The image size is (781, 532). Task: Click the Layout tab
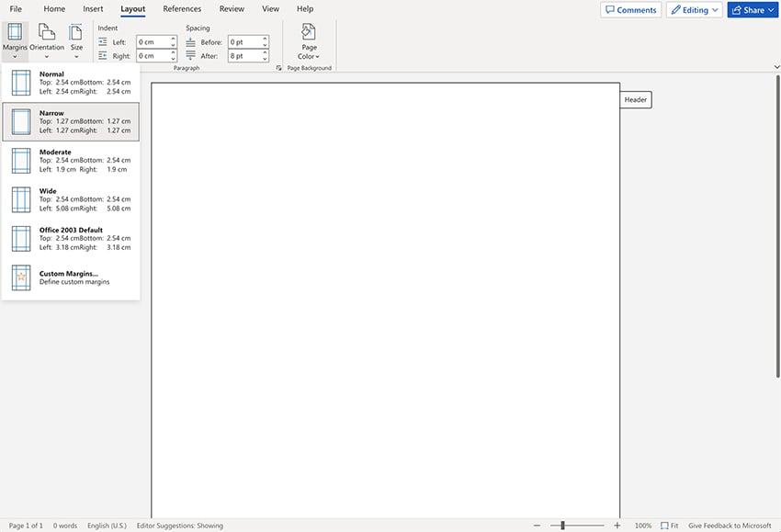tap(133, 9)
